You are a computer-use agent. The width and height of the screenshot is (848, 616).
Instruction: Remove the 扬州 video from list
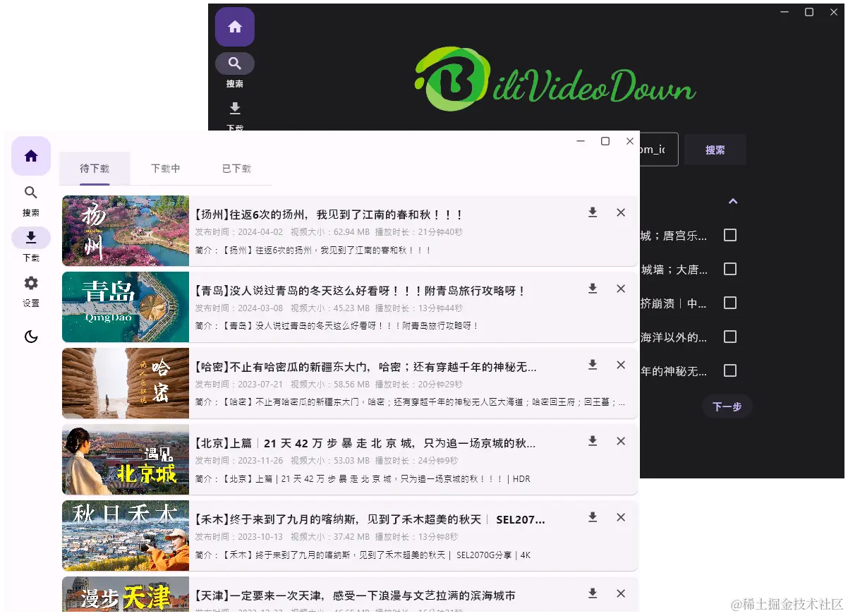point(621,212)
